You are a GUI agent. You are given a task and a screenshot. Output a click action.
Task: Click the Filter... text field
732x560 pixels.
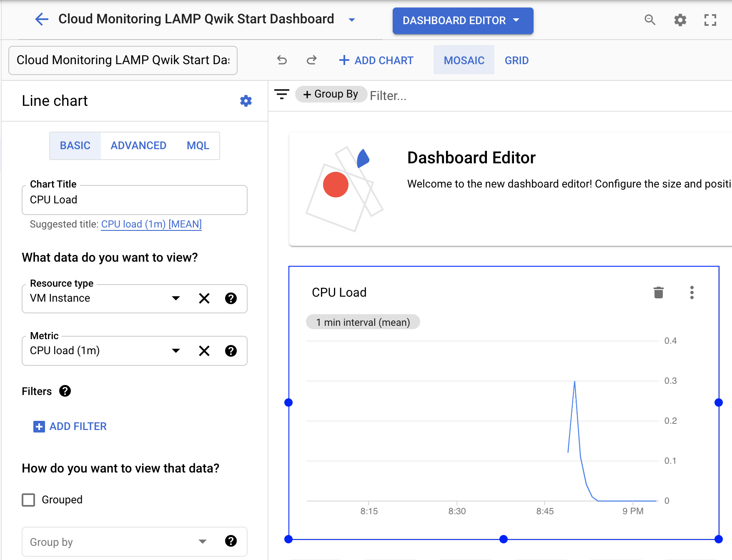coord(388,96)
